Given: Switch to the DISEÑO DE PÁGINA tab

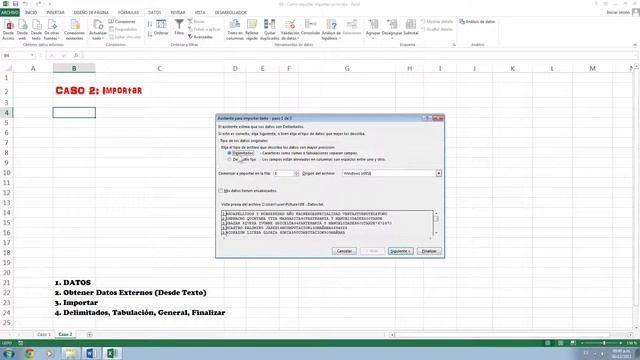Looking at the screenshot, I should (x=91, y=13).
